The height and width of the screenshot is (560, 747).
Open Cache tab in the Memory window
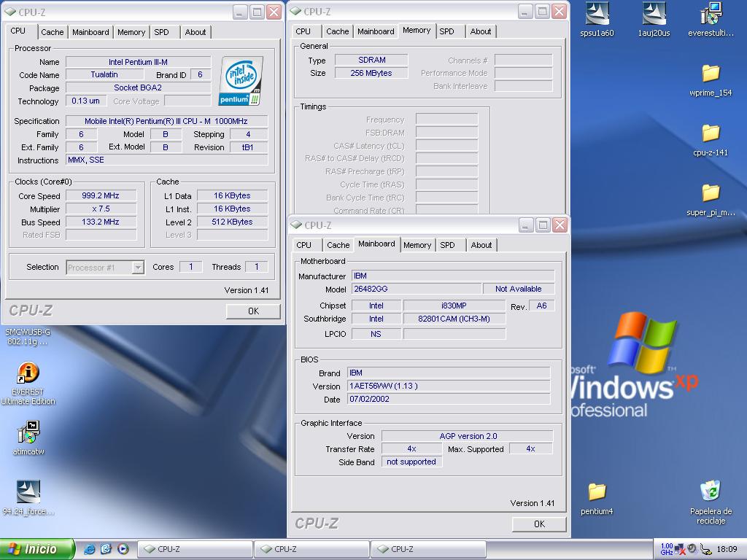click(x=337, y=31)
